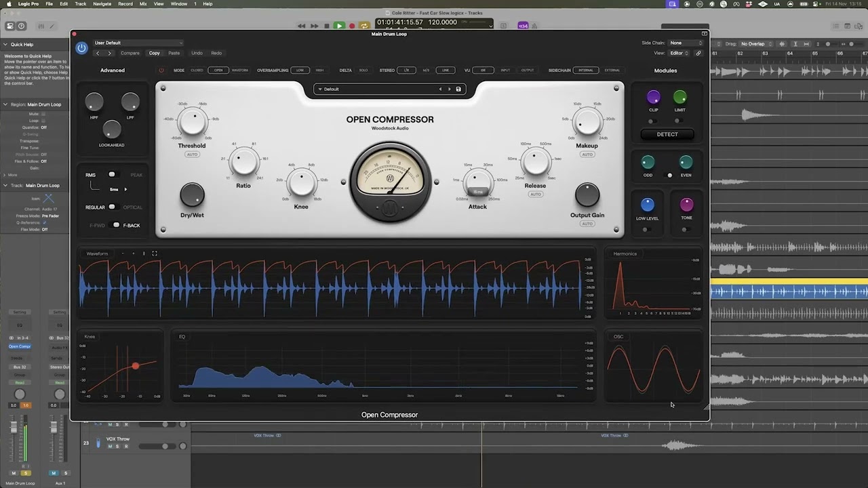Open the Navigate menu

[102, 4]
